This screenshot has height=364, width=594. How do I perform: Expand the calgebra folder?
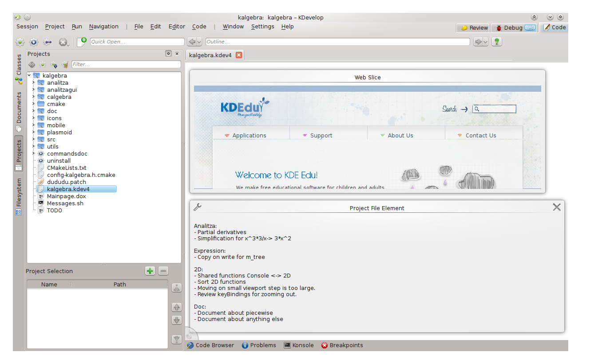pyautogui.click(x=33, y=97)
